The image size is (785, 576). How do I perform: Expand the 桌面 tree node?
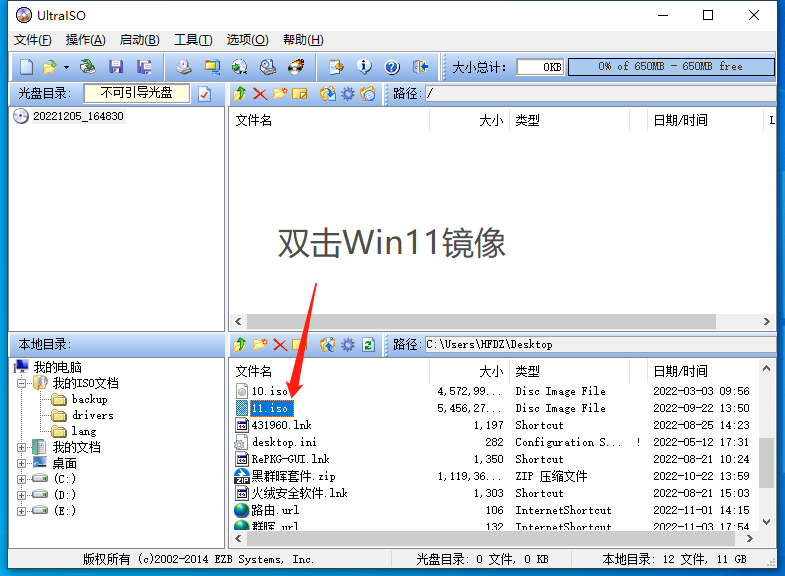(x=22, y=463)
